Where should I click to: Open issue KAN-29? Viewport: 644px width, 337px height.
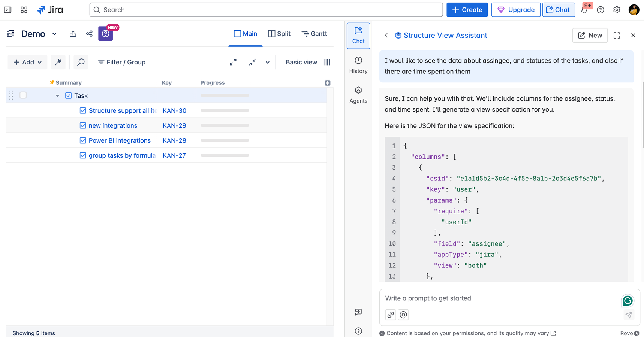(x=174, y=125)
